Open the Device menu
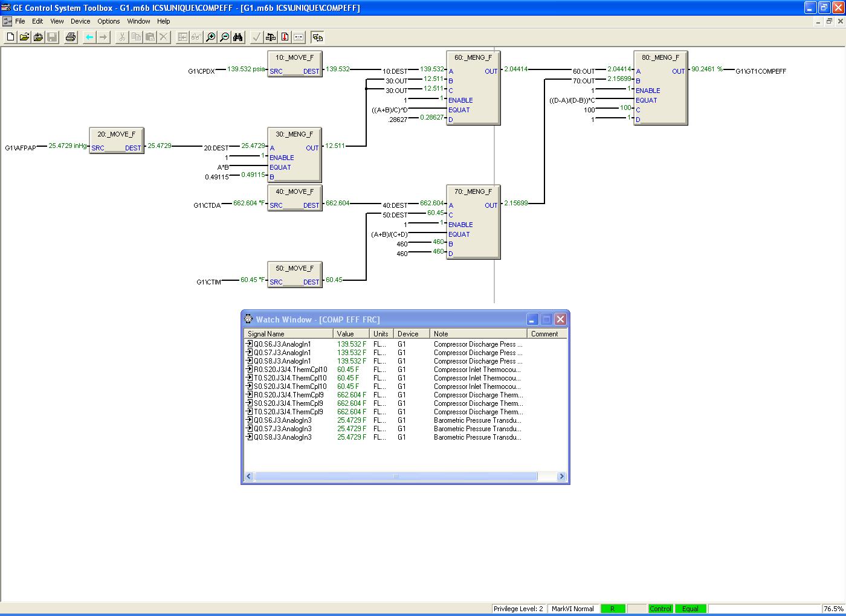The width and height of the screenshot is (846, 616). pos(80,21)
